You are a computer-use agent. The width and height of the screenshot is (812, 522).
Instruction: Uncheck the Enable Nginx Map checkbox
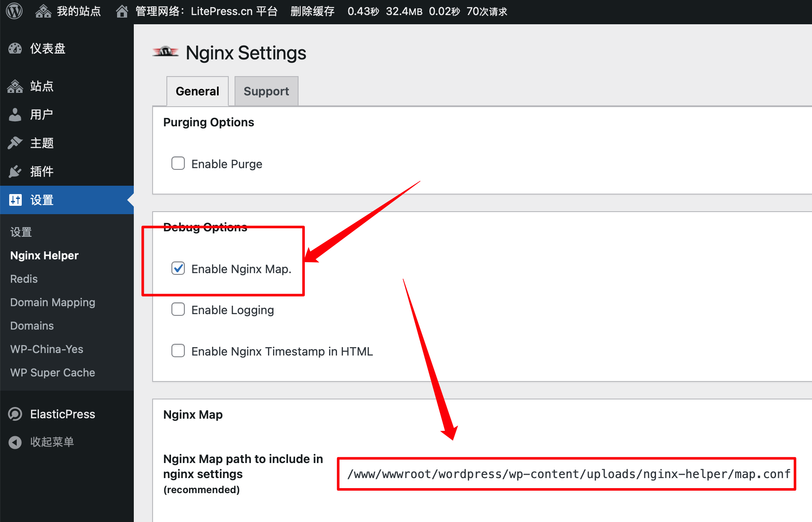(x=178, y=268)
